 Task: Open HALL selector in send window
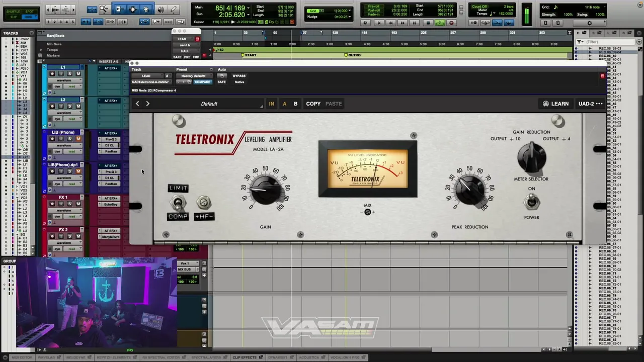pos(186,51)
